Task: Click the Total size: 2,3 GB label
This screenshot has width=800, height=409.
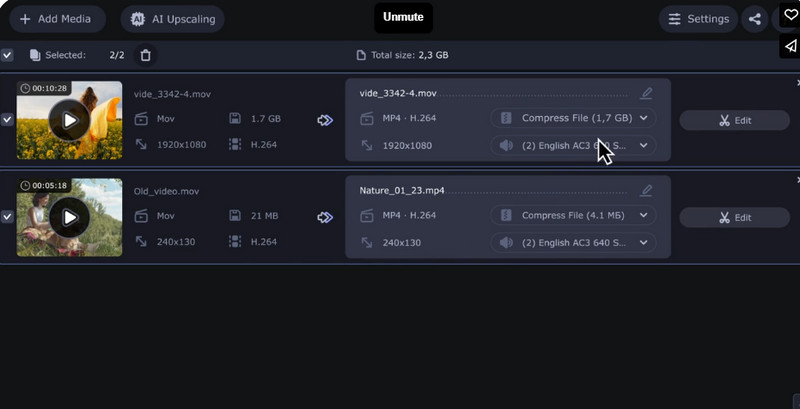Action: point(410,55)
